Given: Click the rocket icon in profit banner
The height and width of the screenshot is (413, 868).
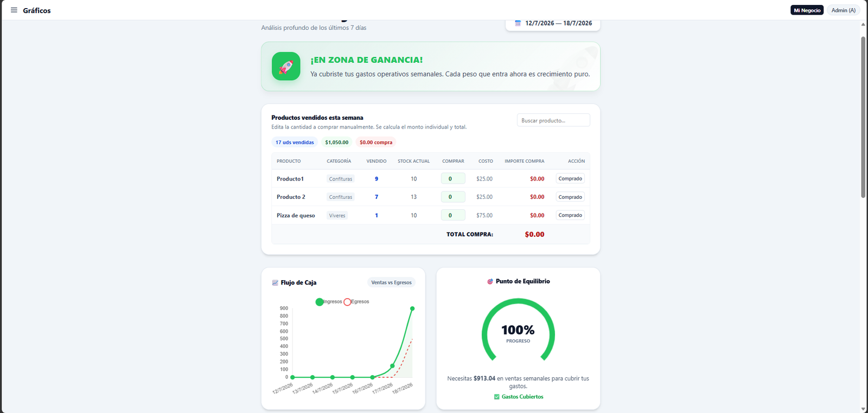Looking at the screenshot, I should pos(286,66).
